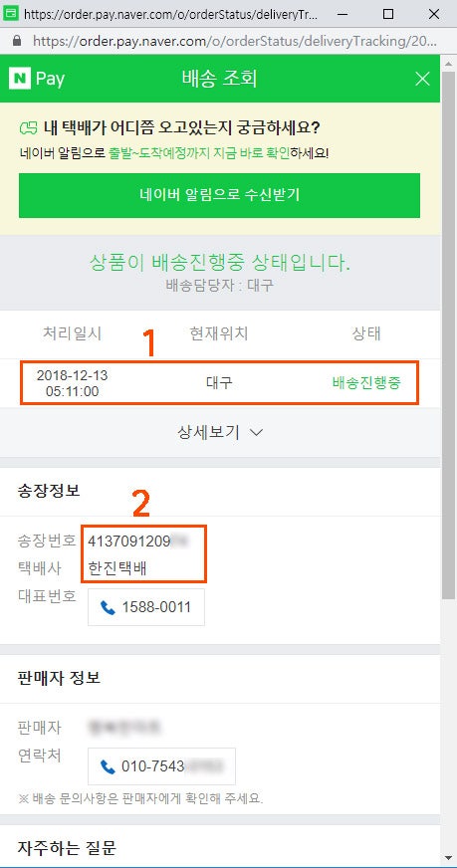The image size is (457, 868).
Task: Click phone icon beside 1588-0011
Action: [108, 607]
